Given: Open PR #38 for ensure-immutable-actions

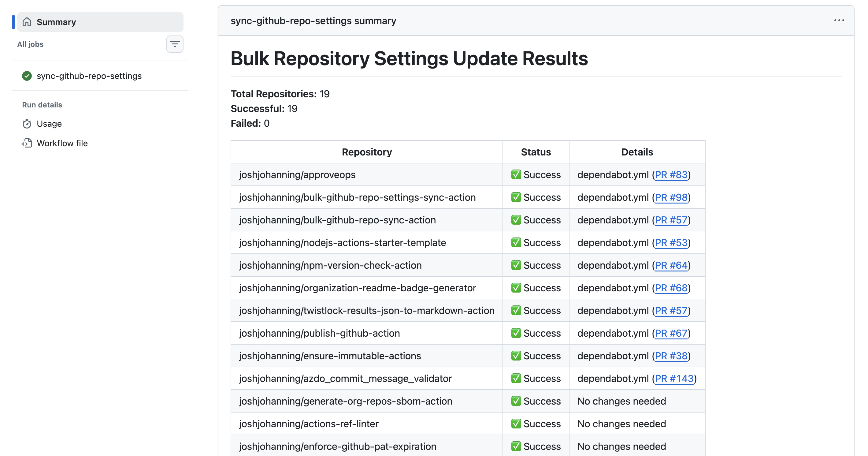Looking at the screenshot, I should (672, 356).
